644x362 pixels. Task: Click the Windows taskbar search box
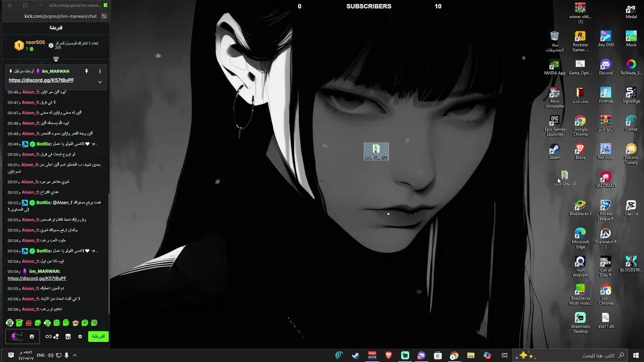click(x=570, y=355)
